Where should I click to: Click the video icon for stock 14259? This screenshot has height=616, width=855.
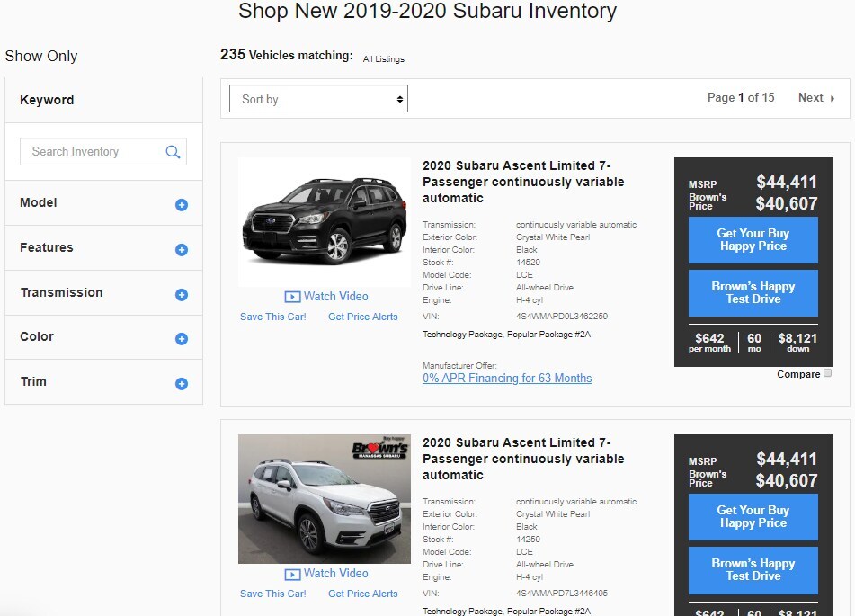click(x=292, y=574)
